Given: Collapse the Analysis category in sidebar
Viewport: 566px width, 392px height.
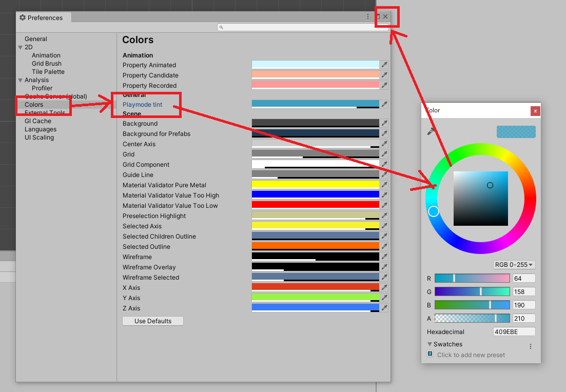Looking at the screenshot, I should tap(20, 80).
